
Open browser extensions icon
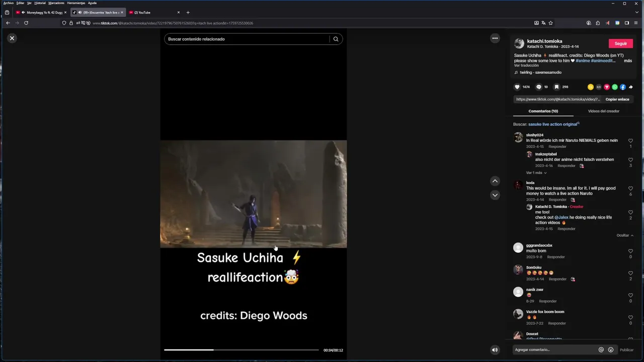pos(598,23)
